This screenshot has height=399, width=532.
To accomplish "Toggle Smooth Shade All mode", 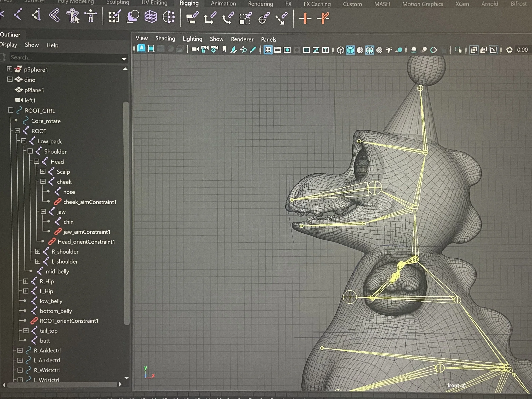I will 350,50.
